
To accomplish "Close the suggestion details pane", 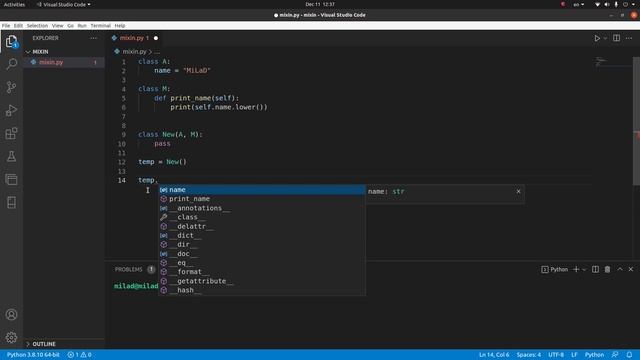I will (x=518, y=191).
